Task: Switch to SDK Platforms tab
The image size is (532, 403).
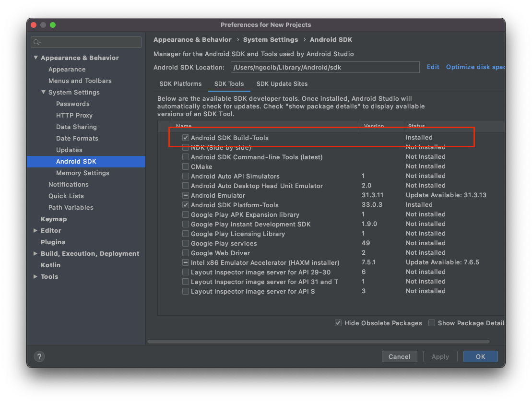Action: click(180, 84)
